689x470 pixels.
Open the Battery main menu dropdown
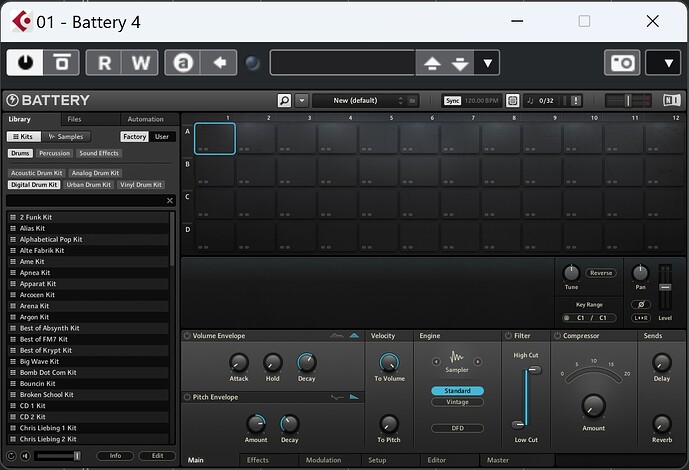(x=302, y=101)
